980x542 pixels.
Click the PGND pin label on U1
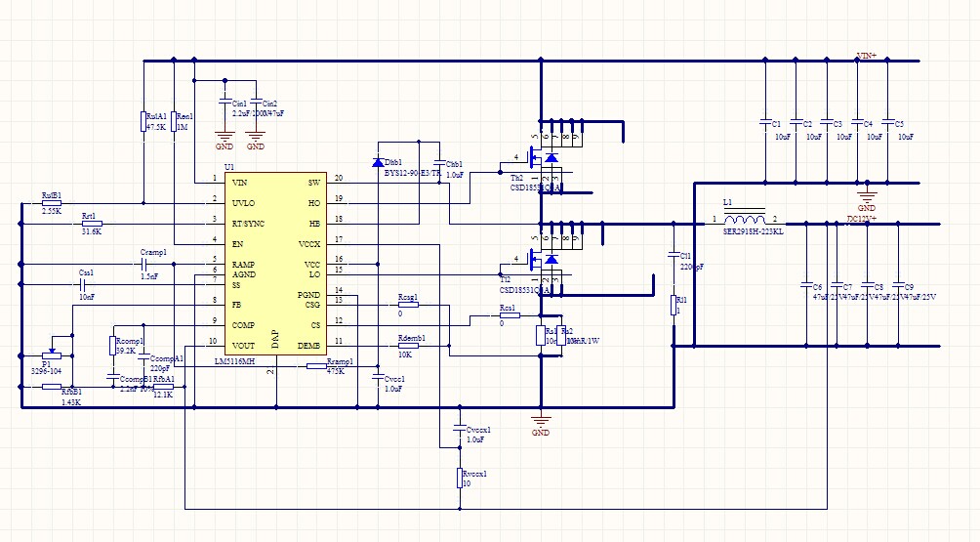point(308,295)
